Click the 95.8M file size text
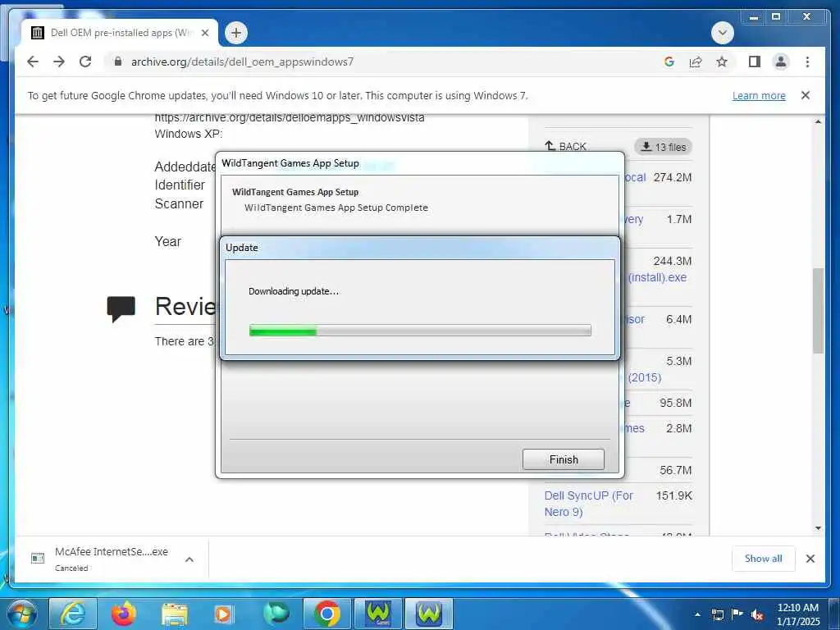Viewport: 840px width, 630px height. click(676, 402)
